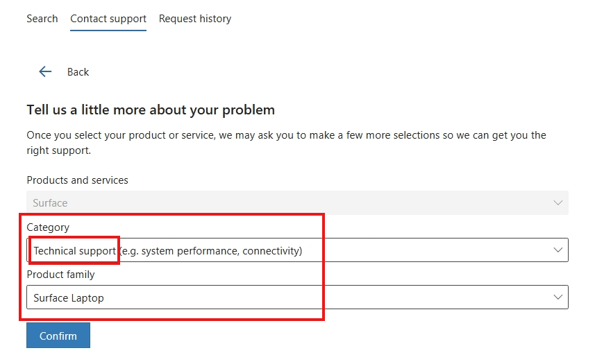Click the Product family chevron arrow
595x364 pixels.
pos(558,297)
